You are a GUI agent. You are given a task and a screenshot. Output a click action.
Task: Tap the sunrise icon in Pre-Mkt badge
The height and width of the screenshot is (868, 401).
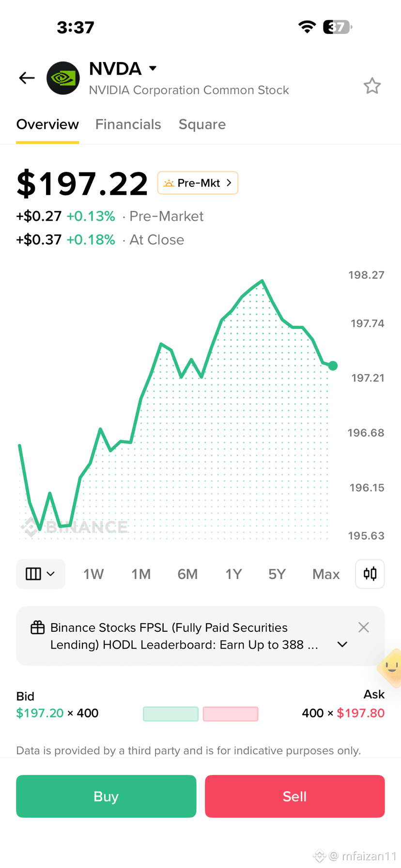[169, 183]
